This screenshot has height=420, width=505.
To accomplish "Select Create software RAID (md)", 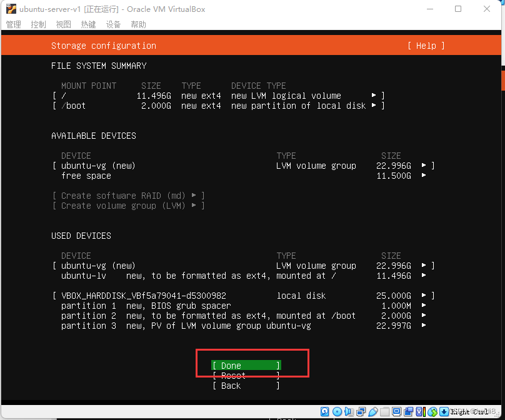I will (129, 196).
